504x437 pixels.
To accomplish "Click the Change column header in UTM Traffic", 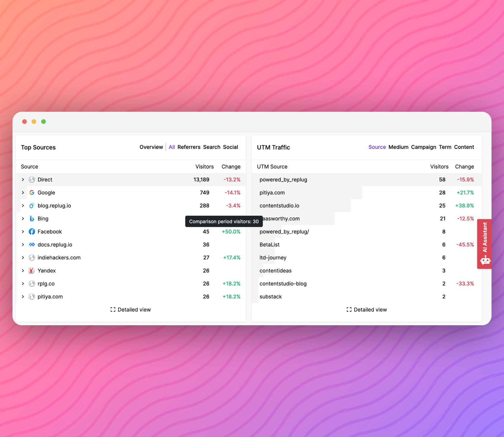I will pos(464,167).
